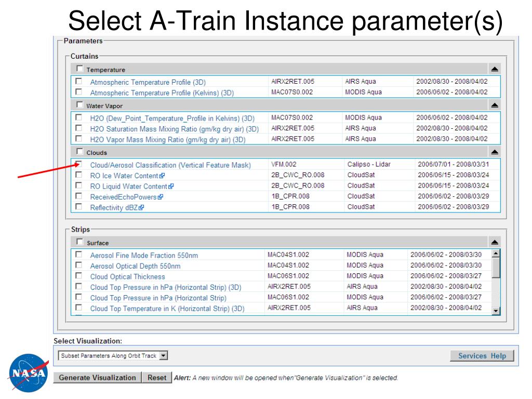Open external link icon beside RO Liquid Water Content
Image resolution: width=532 pixels, height=399 pixels.
[171, 187]
